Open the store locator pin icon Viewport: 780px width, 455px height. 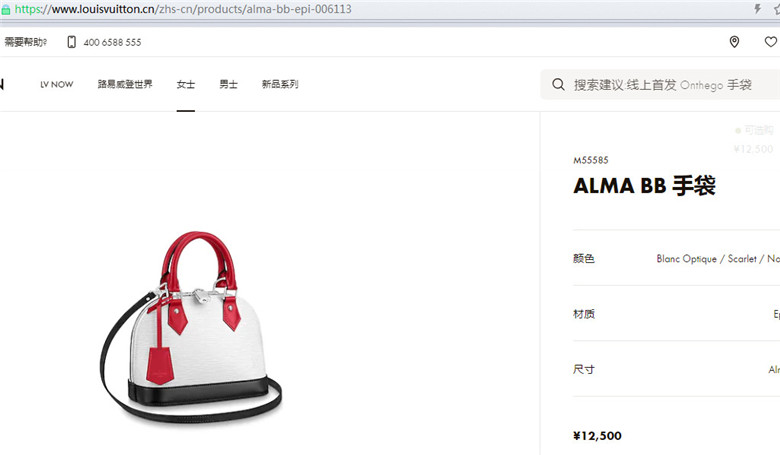tap(734, 42)
